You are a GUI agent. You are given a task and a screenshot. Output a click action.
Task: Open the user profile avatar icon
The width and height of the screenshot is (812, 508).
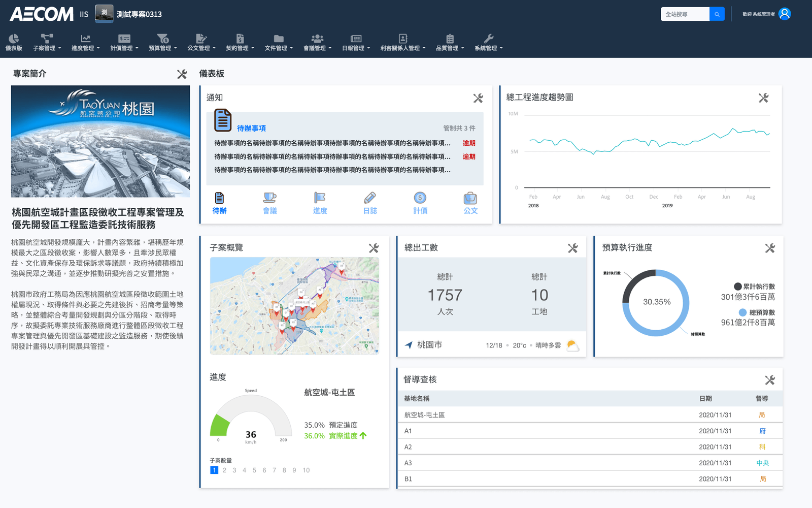(784, 14)
